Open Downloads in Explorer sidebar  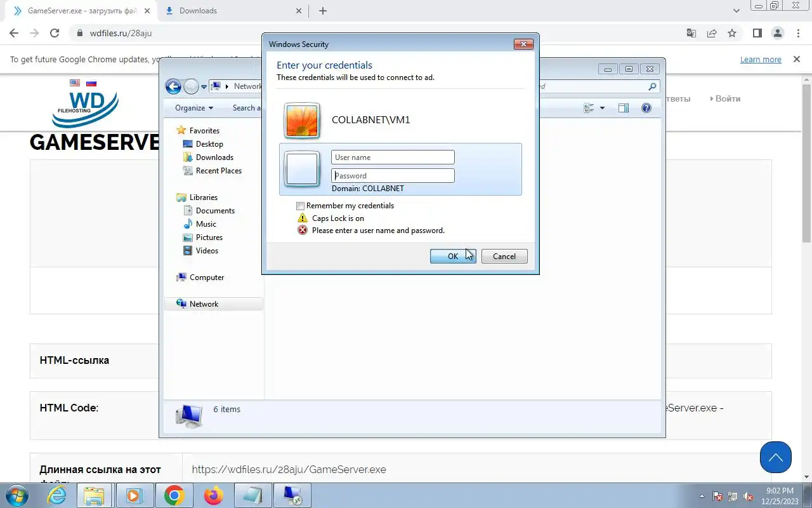click(214, 157)
